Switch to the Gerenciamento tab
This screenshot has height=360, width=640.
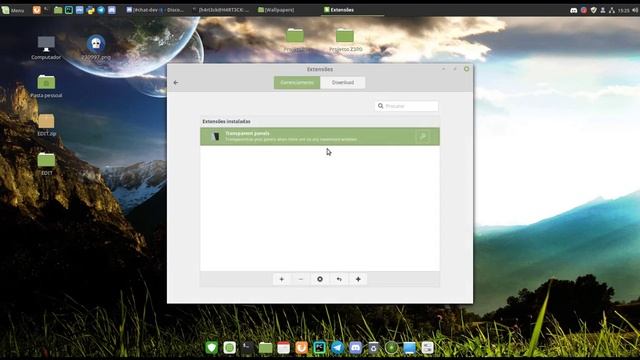pos(297,82)
